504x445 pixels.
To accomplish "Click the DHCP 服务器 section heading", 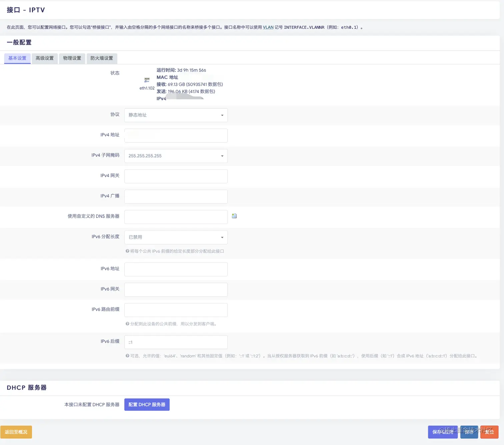I will [x=27, y=388].
